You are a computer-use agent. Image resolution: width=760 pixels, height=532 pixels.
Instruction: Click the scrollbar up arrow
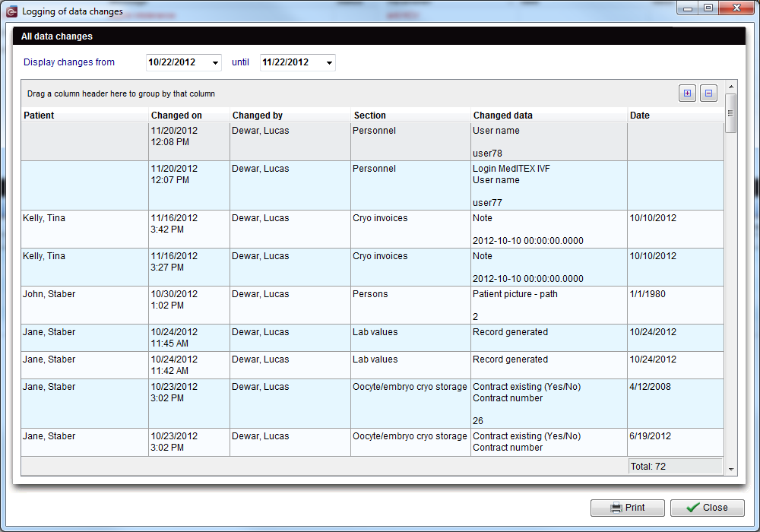click(x=731, y=87)
